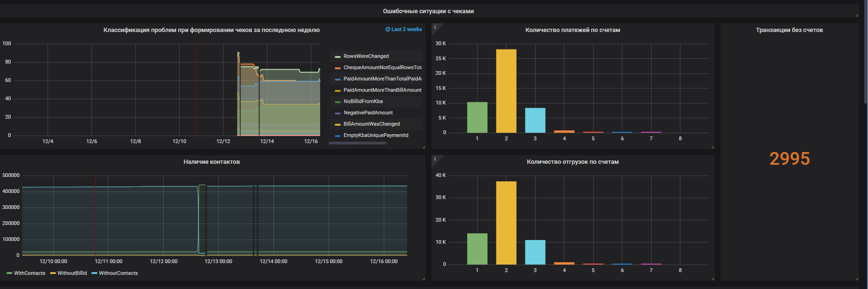Screen dimensions: 868x289
Task: Open Количество отгрузок по счетам title menu
Action: point(573,161)
